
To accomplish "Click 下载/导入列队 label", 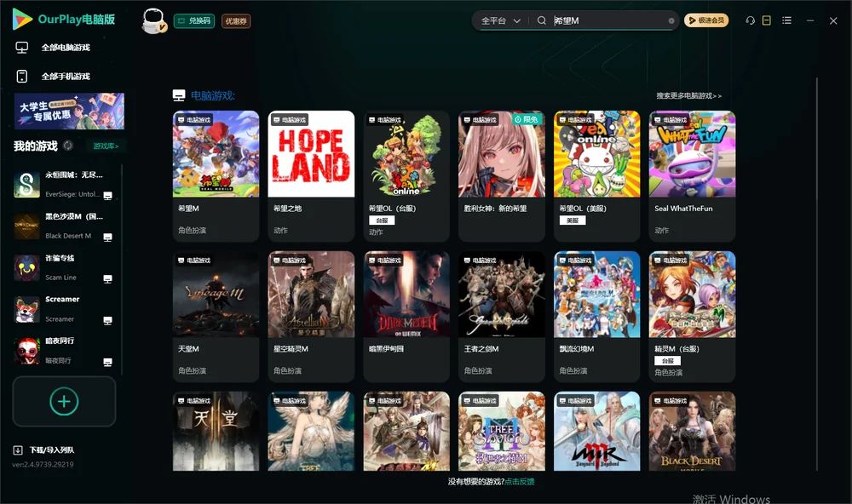I will click(52, 450).
